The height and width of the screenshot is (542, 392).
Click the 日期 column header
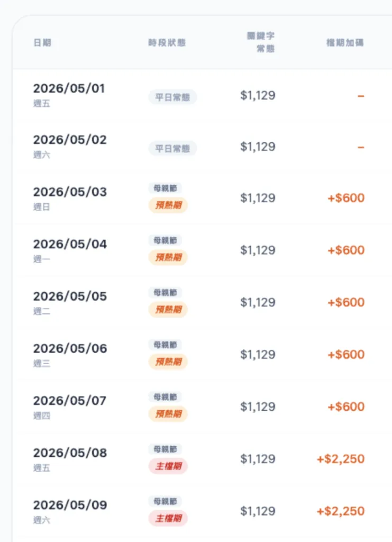tap(42, 43)
